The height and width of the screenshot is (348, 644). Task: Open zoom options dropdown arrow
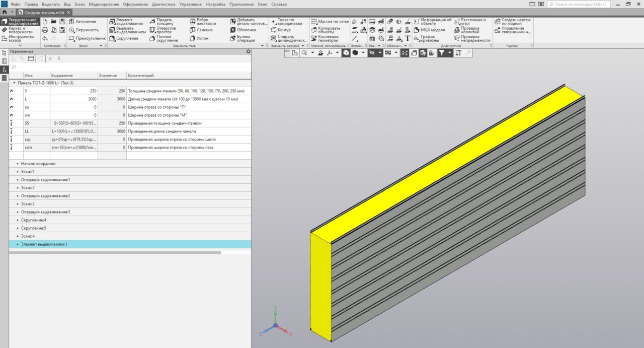point(312,52)
